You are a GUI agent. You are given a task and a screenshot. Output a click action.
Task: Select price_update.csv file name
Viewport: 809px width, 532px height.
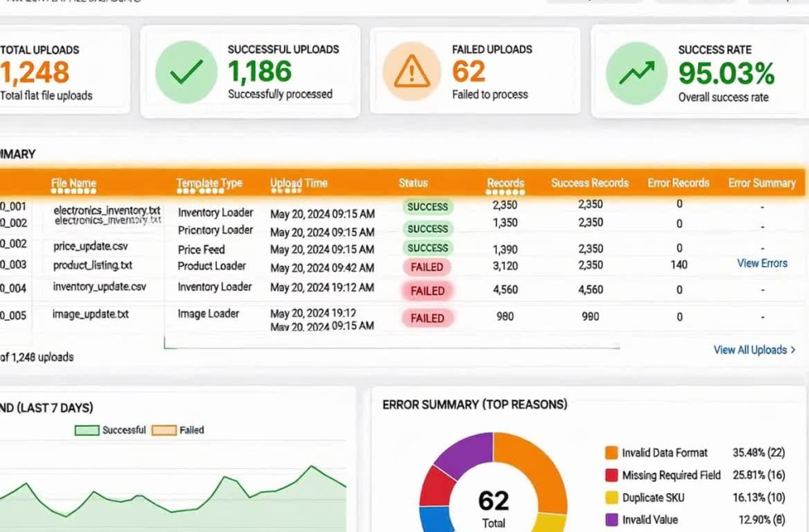point(91,247)
